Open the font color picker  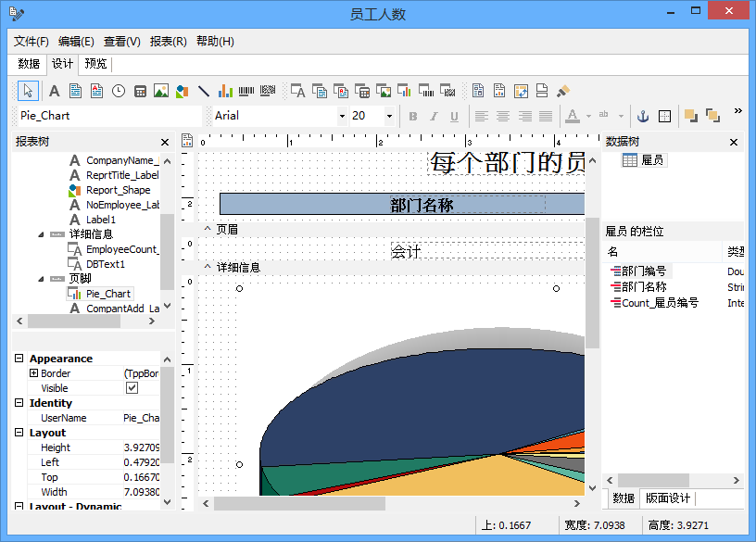point(573,116)
